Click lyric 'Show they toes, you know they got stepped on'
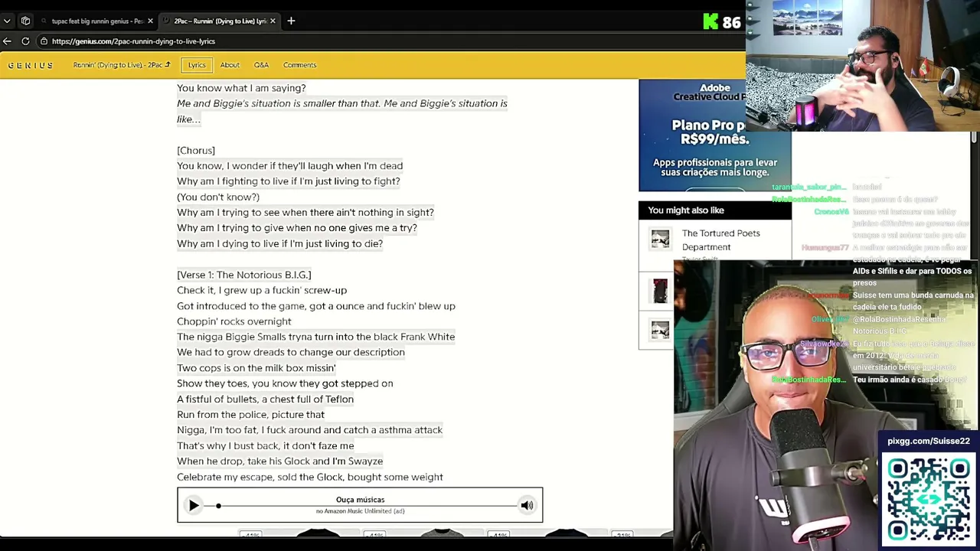Screen dimensions: 980x551 tap(285, 383)
